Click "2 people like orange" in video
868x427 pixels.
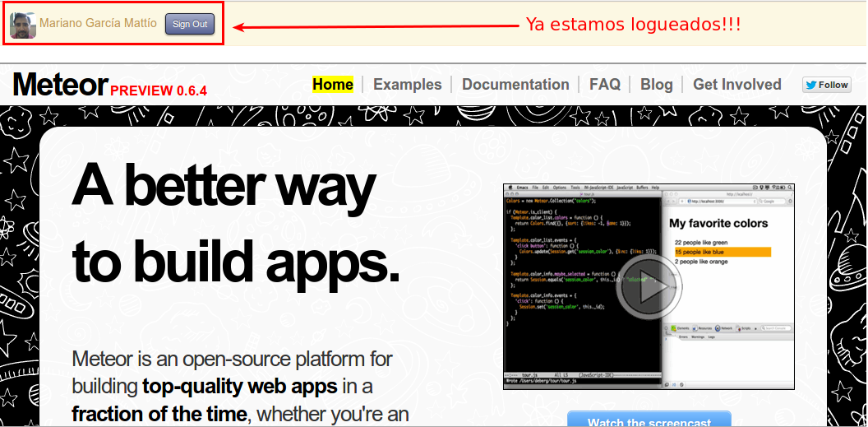[701, 262]
